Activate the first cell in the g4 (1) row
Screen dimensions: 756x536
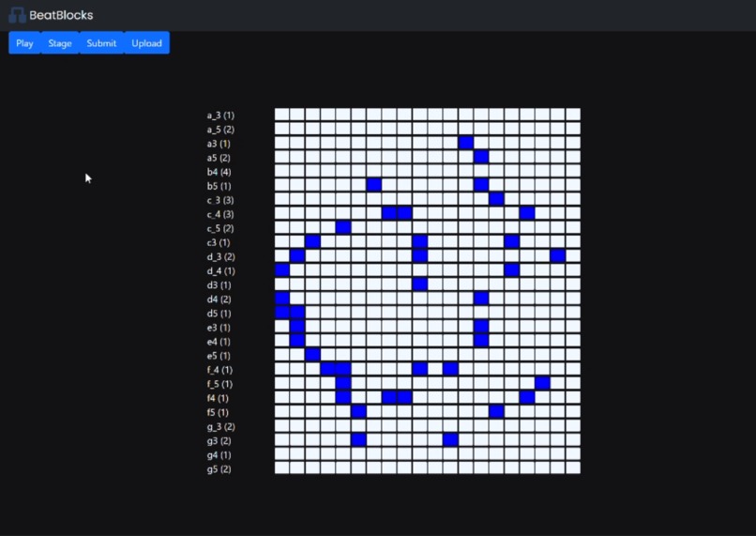click(x=282, y=454)
